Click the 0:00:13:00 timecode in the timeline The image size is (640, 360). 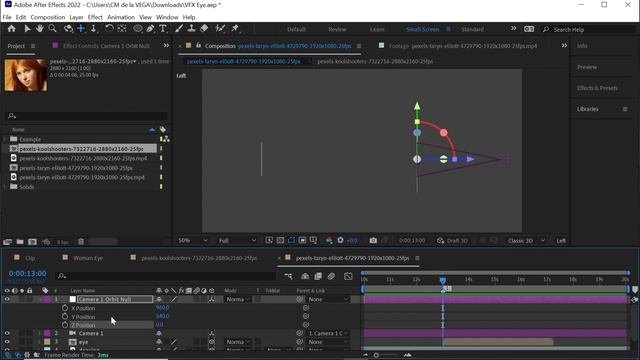27,273
